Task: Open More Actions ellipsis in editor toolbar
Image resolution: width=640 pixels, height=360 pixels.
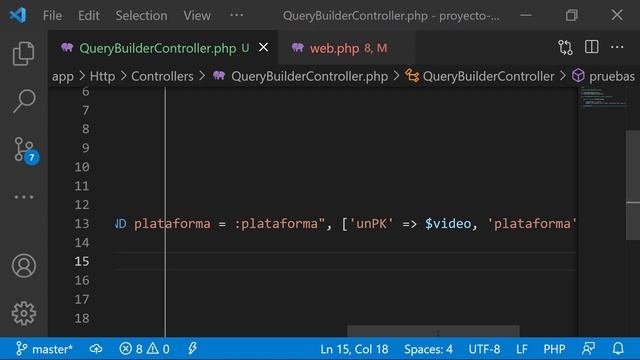Action: [x=617, y=47]
